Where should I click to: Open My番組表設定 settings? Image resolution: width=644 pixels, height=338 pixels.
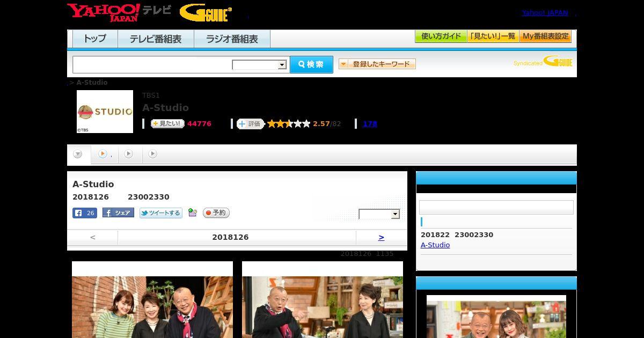[x=545, y=36]
